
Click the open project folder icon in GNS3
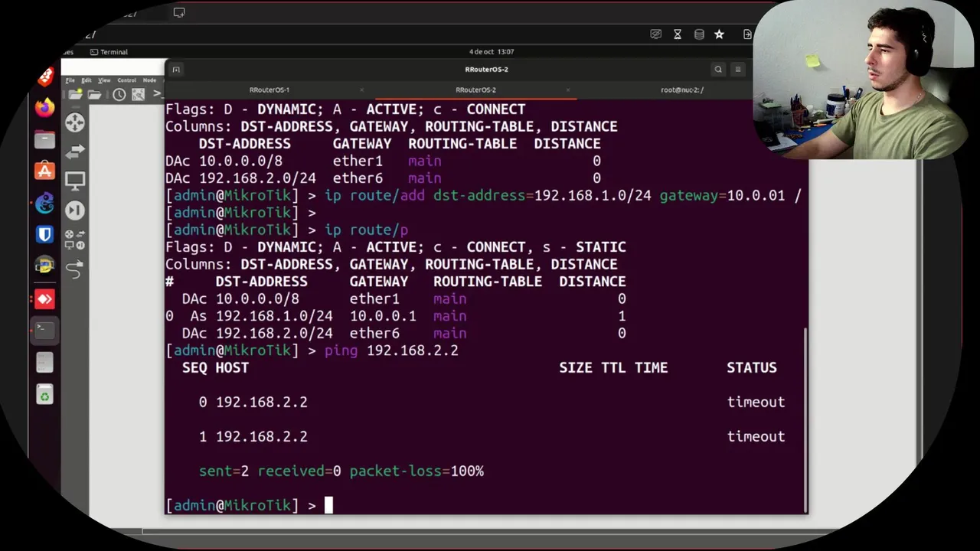[94, 95]
